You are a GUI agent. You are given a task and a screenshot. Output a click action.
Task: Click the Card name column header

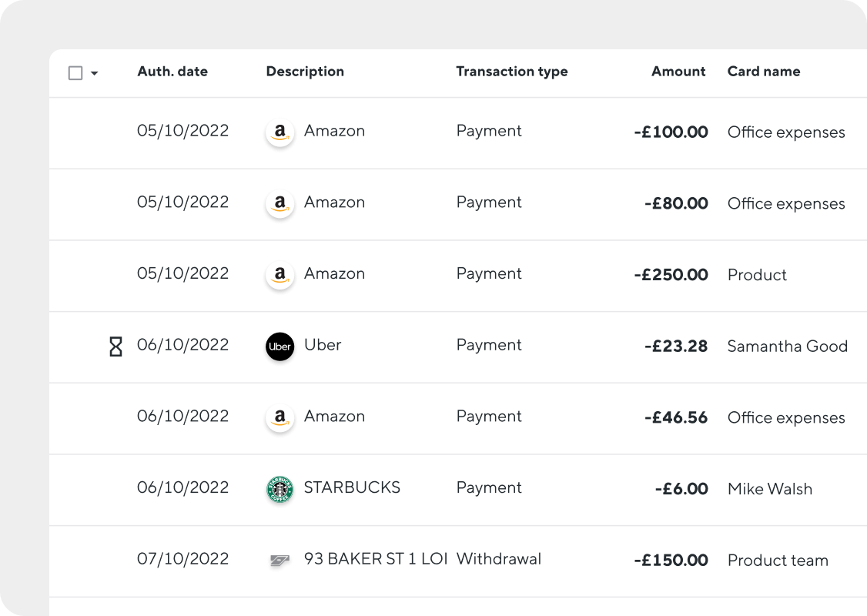coord(763,72)
